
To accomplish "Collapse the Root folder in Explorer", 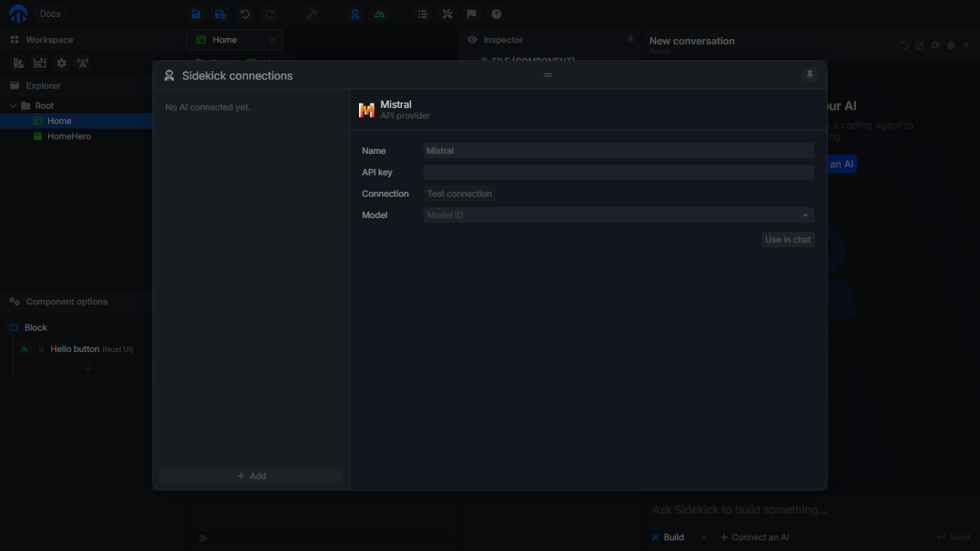I will pyautogui.click(x=13, y=106).
